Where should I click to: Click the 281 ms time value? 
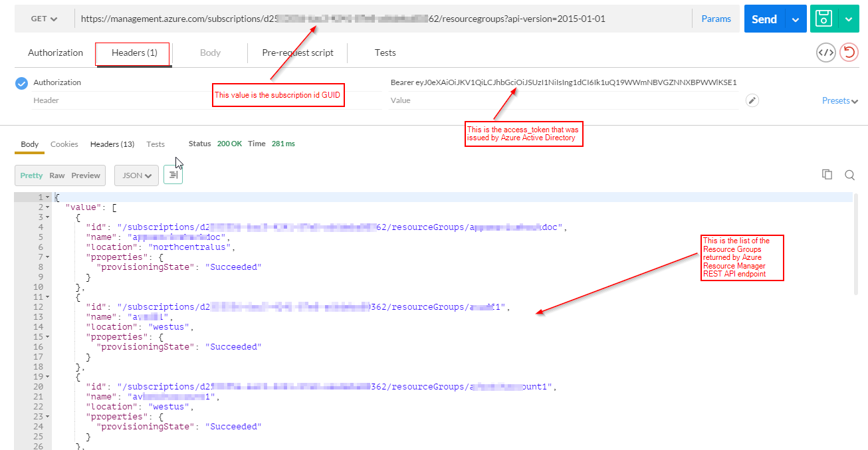point(283,144)
